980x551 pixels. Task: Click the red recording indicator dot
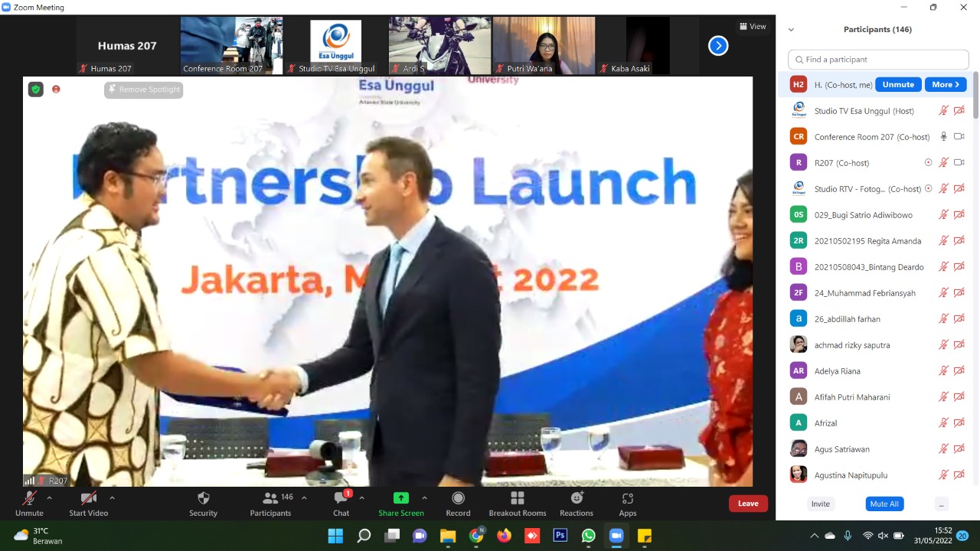click(56, 90)
